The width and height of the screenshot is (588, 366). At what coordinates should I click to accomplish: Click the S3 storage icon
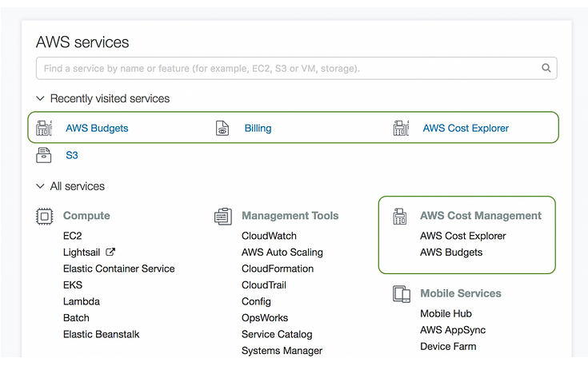tap(44, 155)
